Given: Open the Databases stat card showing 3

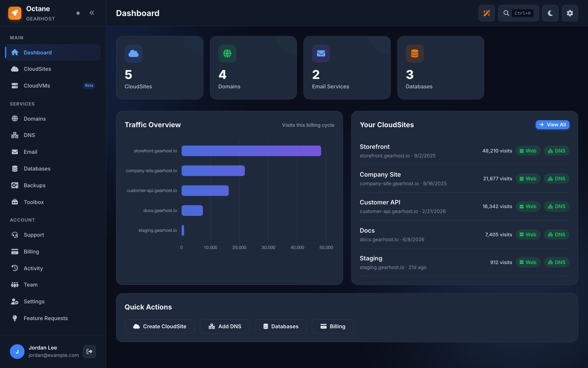Looking at the screenshot, I should pos(441,68).
